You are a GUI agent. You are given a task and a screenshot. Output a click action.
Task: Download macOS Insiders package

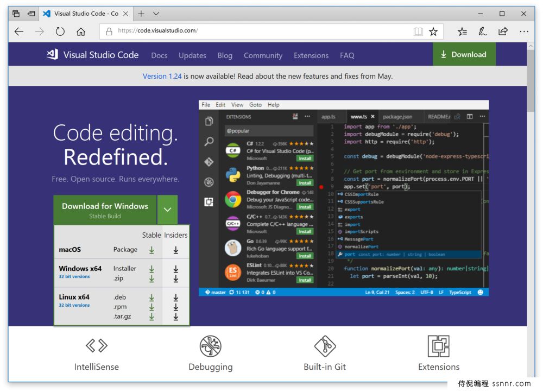[175, 250]
